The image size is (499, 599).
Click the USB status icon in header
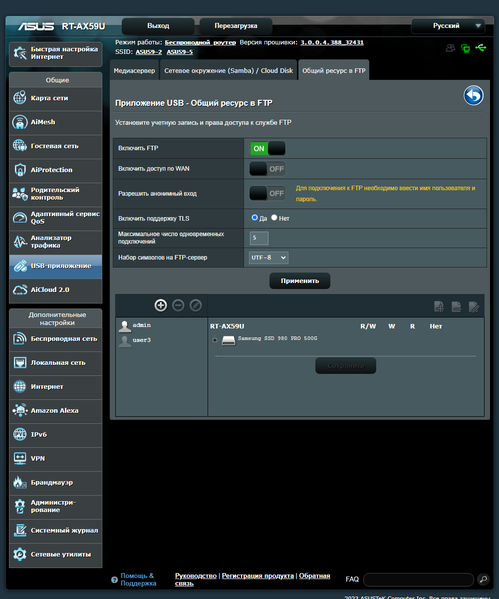(x=481, y=48)
